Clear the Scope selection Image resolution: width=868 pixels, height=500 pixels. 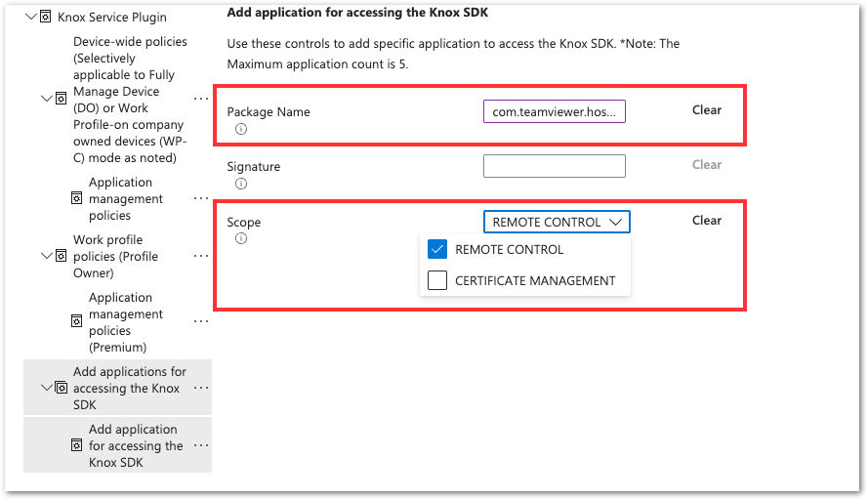[x=706, y=221]
